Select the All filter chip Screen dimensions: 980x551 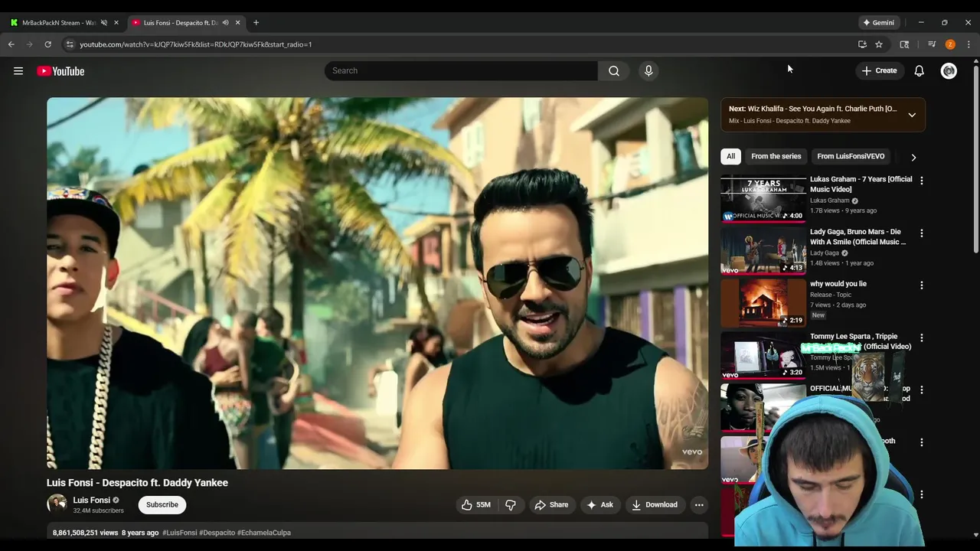tap(730, 156)
